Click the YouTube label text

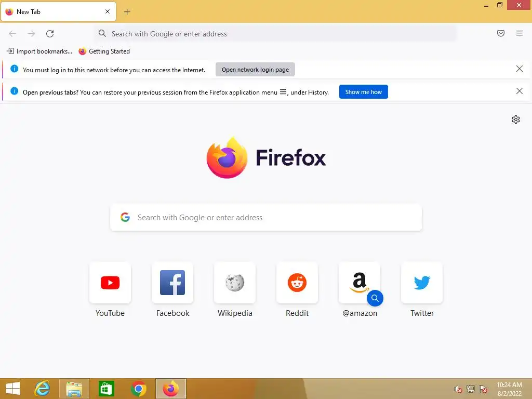(110, 313)
